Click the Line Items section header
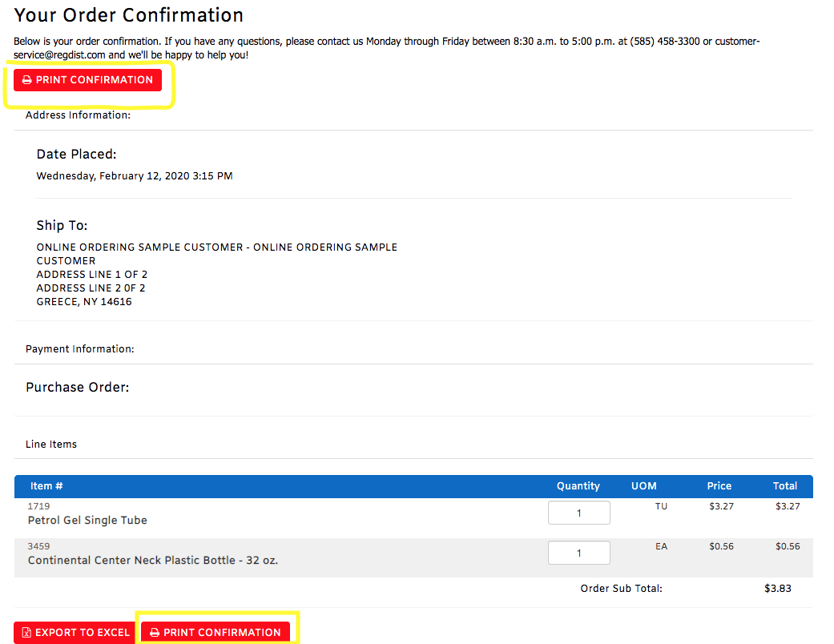834x644 pixels. point(50,444)
